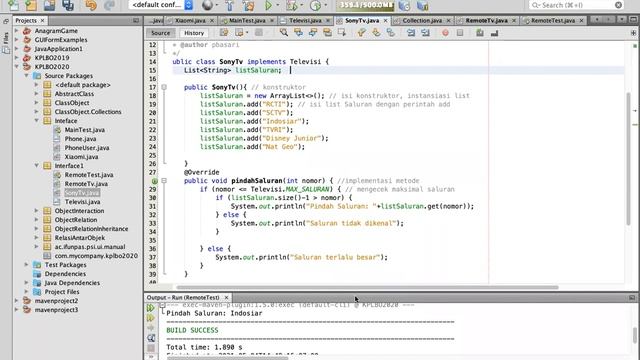Collapse the Source Packages node
Screen dimensions: 640x360
pyautogui.click(x=27, y=76)
